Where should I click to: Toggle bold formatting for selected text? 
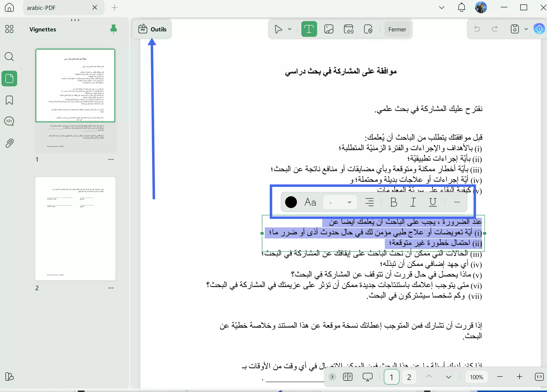[394, 202]
